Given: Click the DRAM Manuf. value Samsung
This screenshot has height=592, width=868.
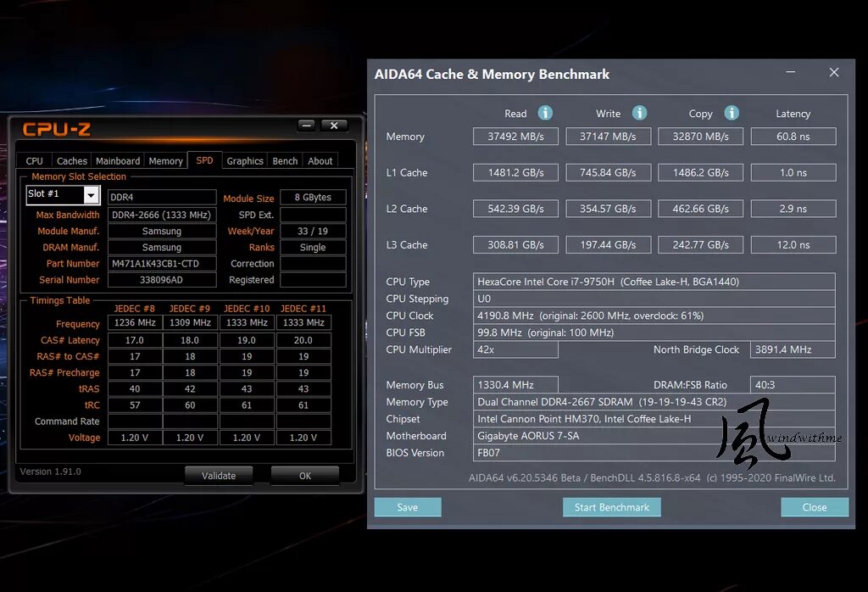Looking at the screenshot, I should [x=162, y=247].
